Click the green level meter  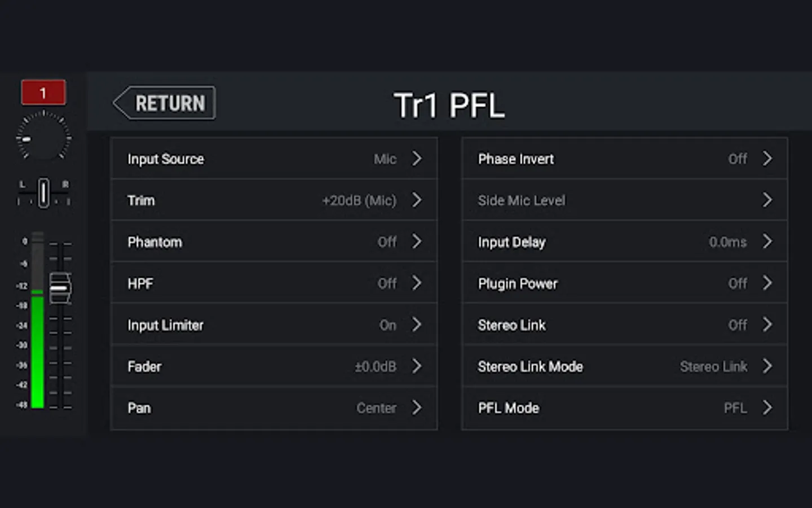click(38, 350)
